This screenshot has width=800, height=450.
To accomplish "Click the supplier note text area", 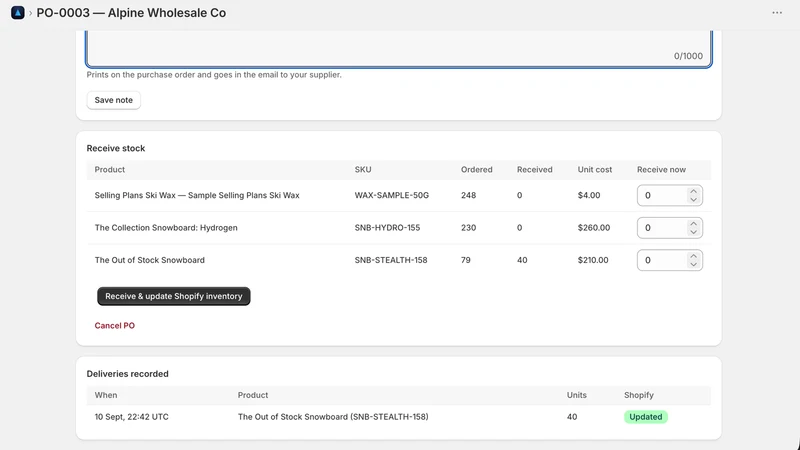I will pyautogui.click(x=399, y=48).
